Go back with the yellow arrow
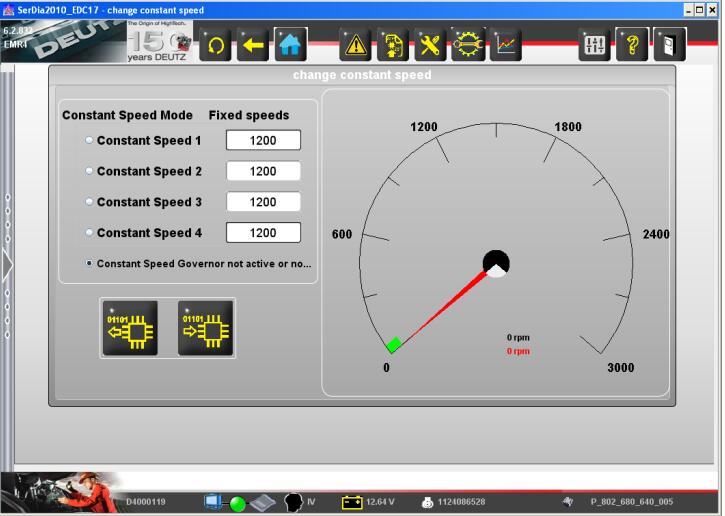Viewport: 725px width, 516px height. pyautogui.click(x=253, y=45)
